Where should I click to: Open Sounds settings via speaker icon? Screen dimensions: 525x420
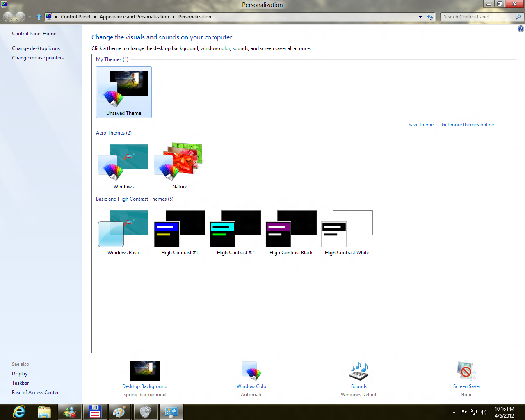tap(359, 371)
